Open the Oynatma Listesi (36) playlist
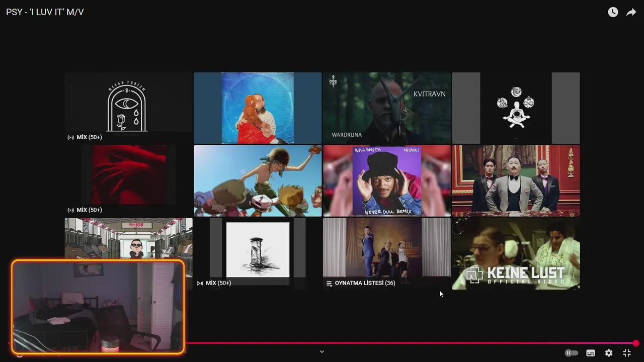Screen dimensions: 644x362 click(387, 254)
